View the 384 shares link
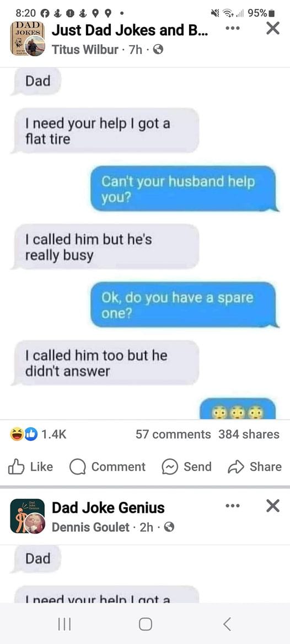The width and height of the screenshot is (290, 644). pos(249,434)
